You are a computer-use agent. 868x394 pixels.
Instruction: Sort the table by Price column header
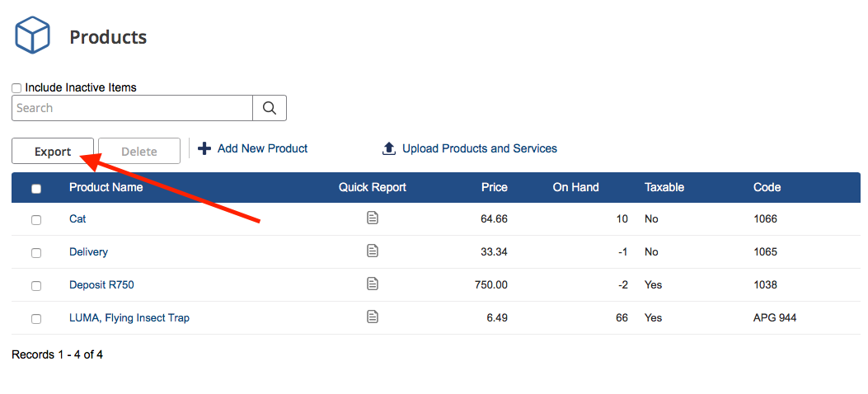tap(494, 187)
